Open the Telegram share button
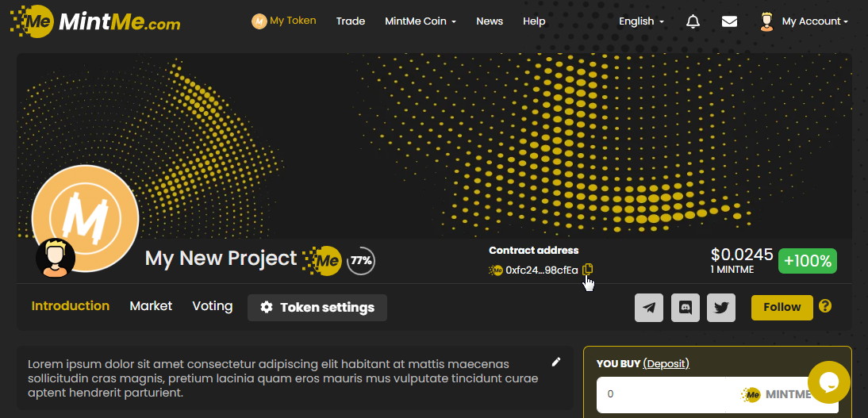This screenshot has height=418, width=868. 649,308
